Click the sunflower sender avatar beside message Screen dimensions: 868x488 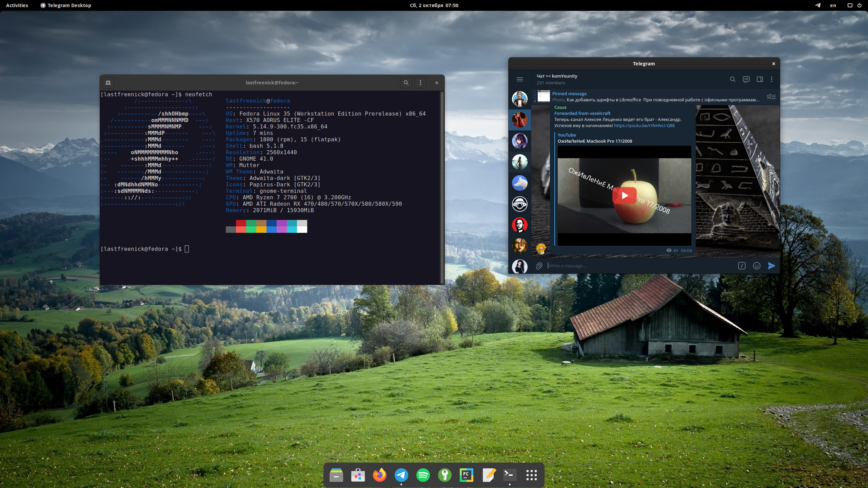(541, 249)
